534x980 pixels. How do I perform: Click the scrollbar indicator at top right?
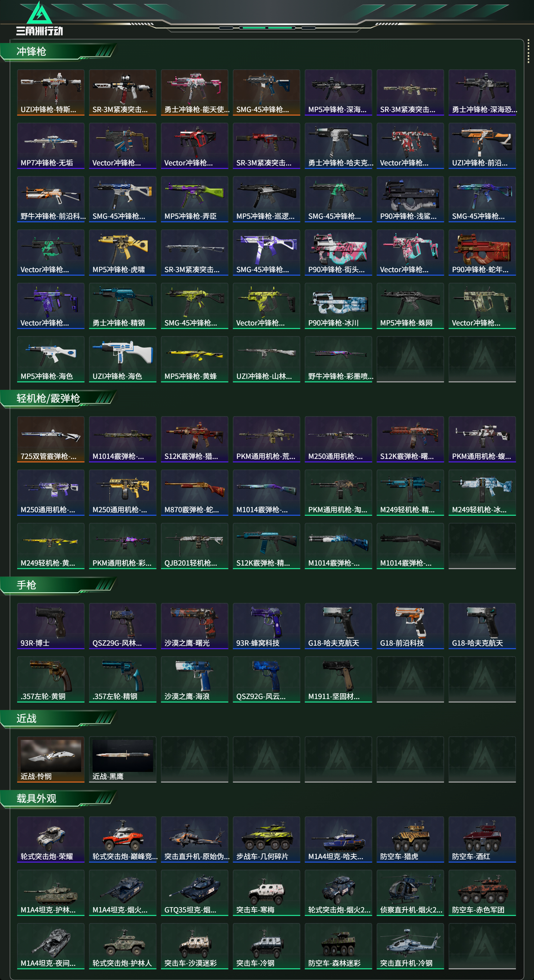point(528,51)
